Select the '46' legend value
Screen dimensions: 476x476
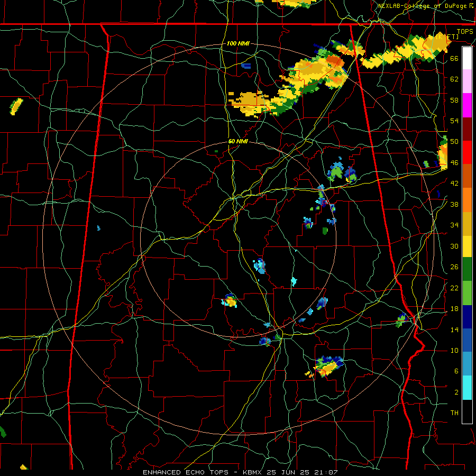pos(454,162)
